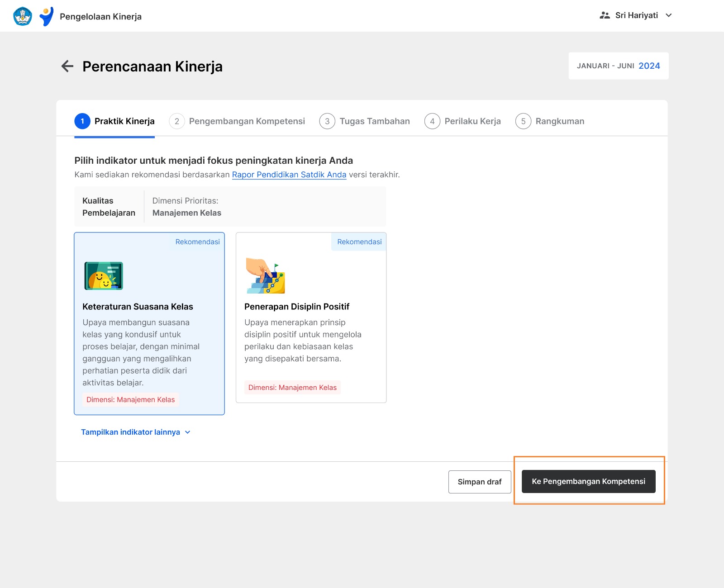This screenshot has height=588, width=724.
Task: Open the Januari - Juni 2024 period selector
Action: (619, 66)
